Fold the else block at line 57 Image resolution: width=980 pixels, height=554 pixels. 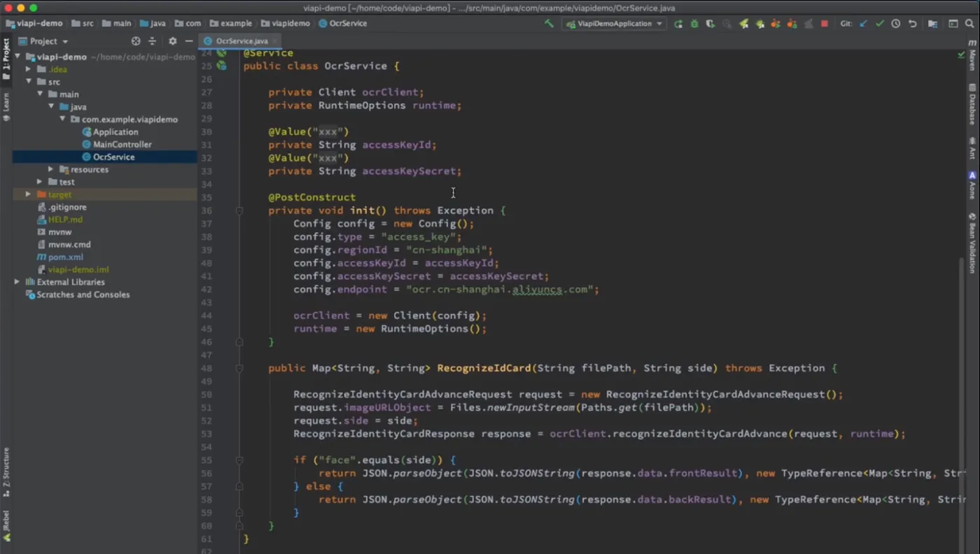tap(239, 486)
